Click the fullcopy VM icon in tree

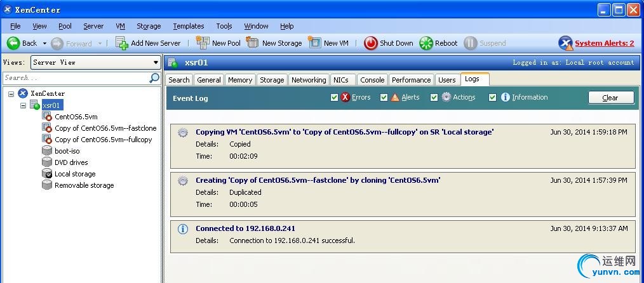point(47,140)
